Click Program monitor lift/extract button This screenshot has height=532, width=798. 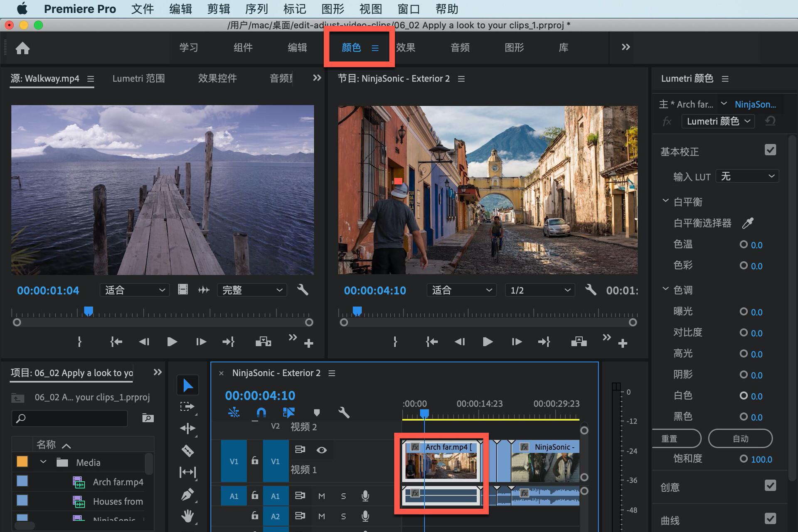[x=579, y=342]
